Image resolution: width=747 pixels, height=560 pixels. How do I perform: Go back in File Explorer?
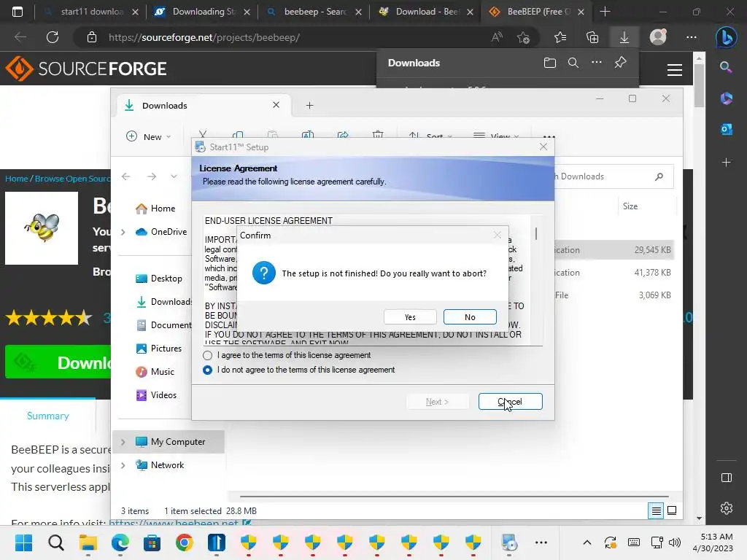(x=125, y=176)
